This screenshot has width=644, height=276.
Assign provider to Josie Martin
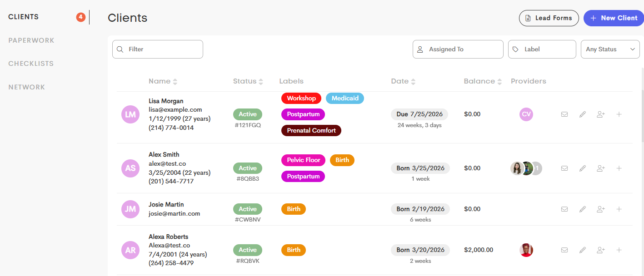(601, 209)
